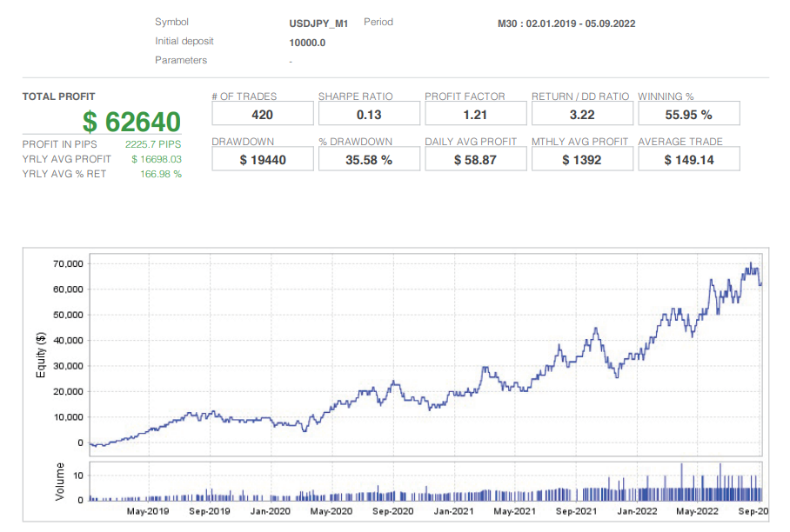Select the PROFIT IN PIPS value 2225.7 PIPS
This screenshot has height=532, width=790.
[x=154, y=144]
